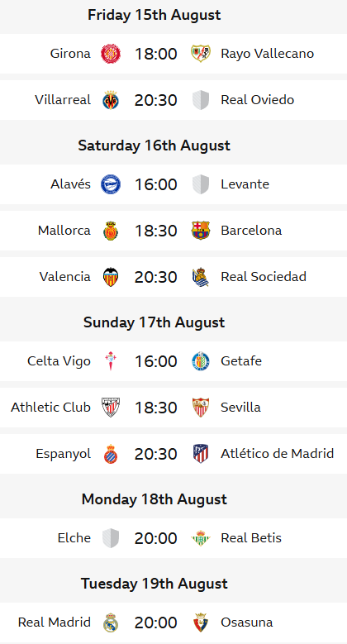Screen dimensions: 347x644
Task: Select the Real Betis green crest
Action: (x=201, y=538)
